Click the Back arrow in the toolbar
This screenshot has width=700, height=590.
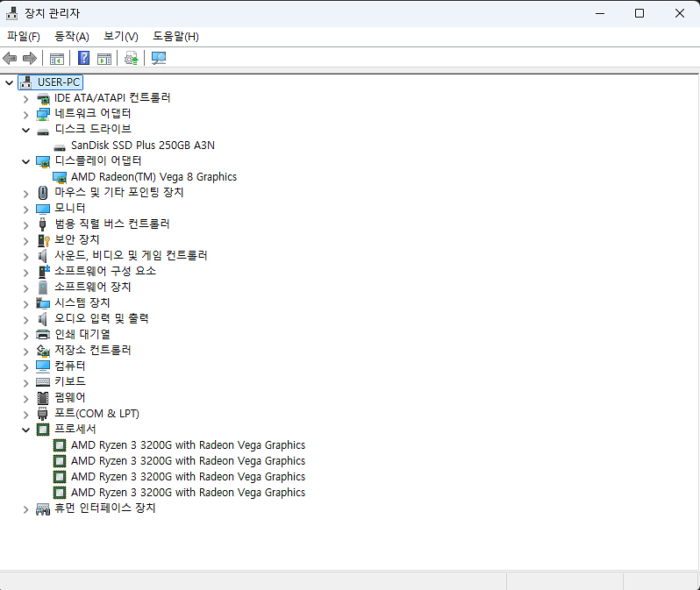(11, 59)
